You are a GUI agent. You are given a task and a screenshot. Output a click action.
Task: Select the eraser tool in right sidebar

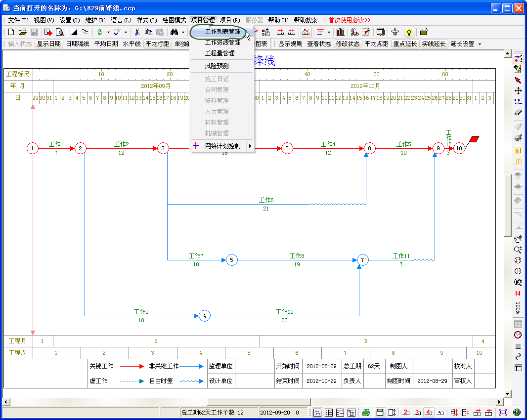tap(518, 113)
